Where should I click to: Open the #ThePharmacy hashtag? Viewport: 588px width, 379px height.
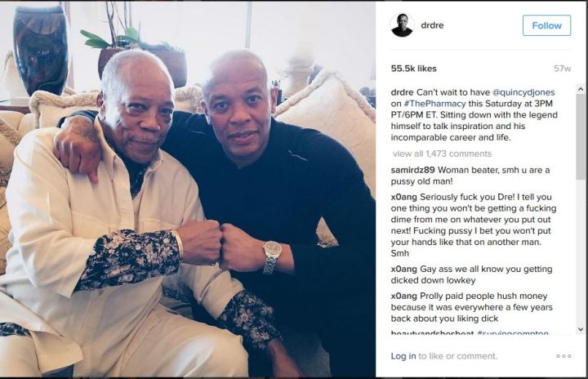pyautogui.click(x=434, y=104)
